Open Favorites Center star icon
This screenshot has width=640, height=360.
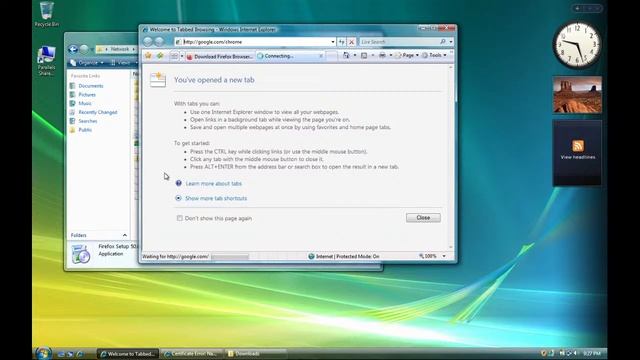pos(148,56)
